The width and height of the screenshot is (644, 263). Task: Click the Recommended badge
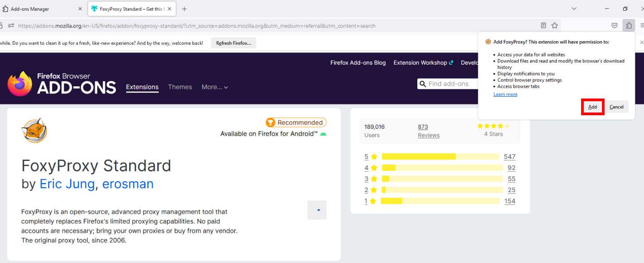[296, 122]
